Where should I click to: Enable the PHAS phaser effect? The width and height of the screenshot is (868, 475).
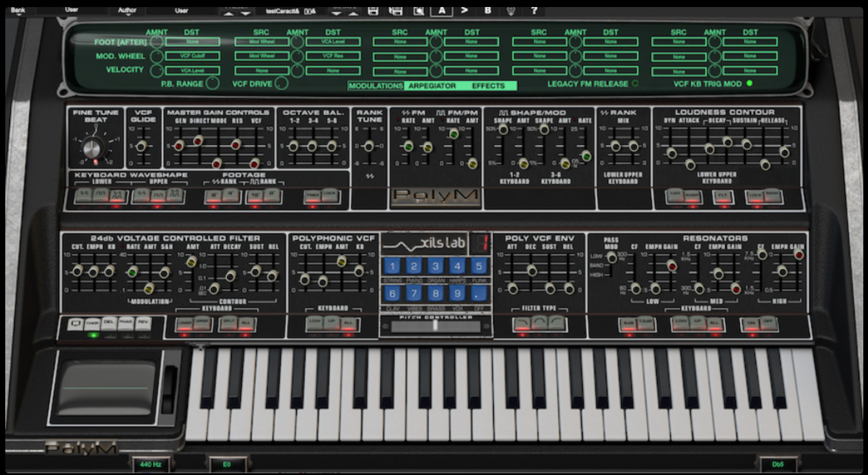pyautogui.click(x=126, y=324)
